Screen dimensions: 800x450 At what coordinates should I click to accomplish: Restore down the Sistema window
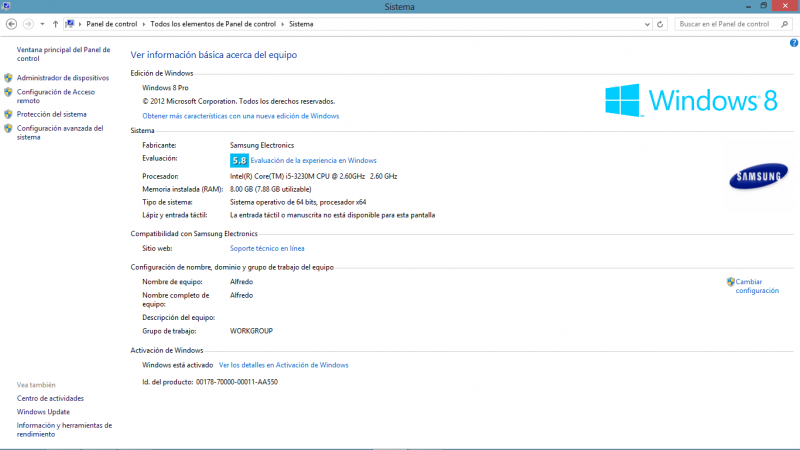point(764,6)
